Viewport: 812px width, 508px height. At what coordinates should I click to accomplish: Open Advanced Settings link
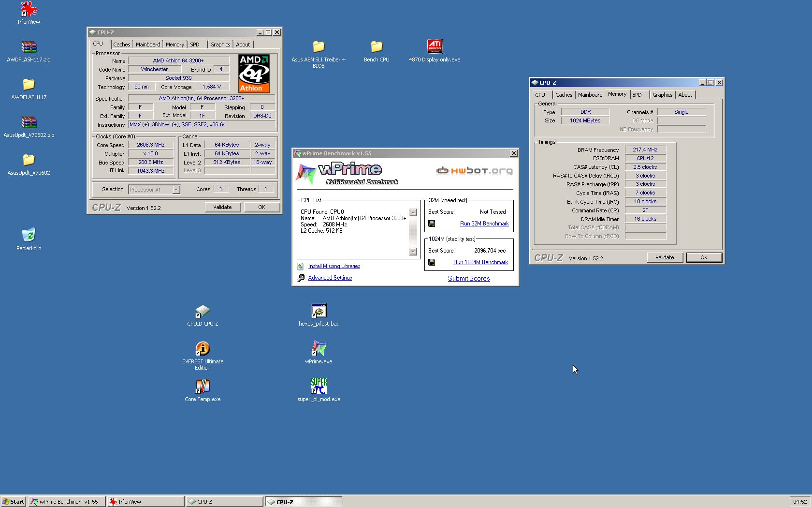click(x=330, y=278)
